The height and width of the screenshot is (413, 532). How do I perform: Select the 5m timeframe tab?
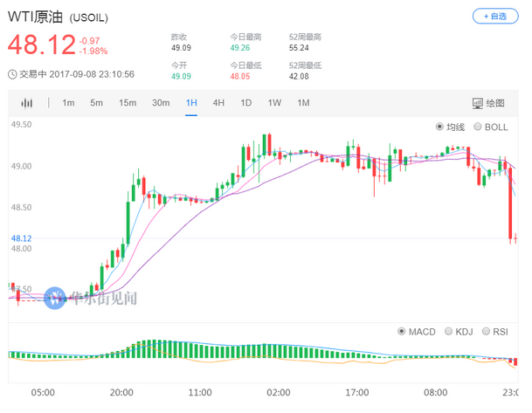(x=97, y=103)
